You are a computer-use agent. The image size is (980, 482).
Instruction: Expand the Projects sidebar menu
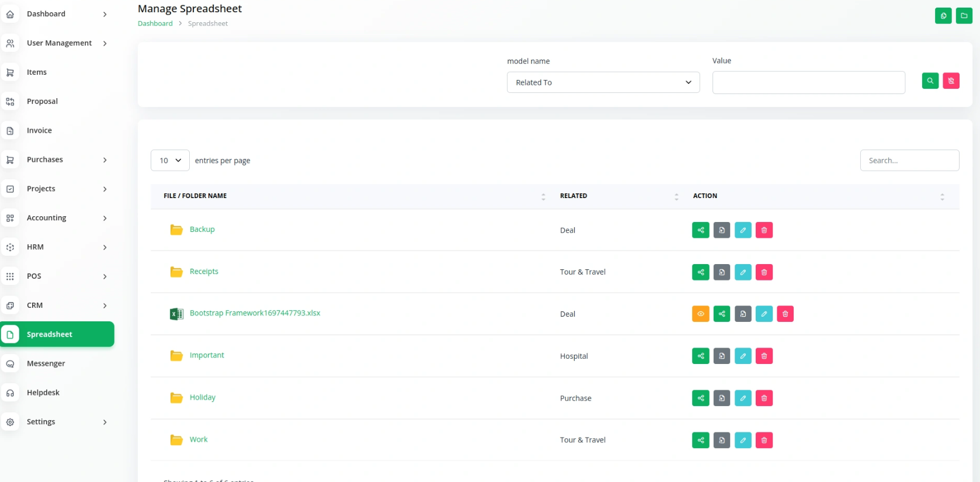(x=57, y=189)
